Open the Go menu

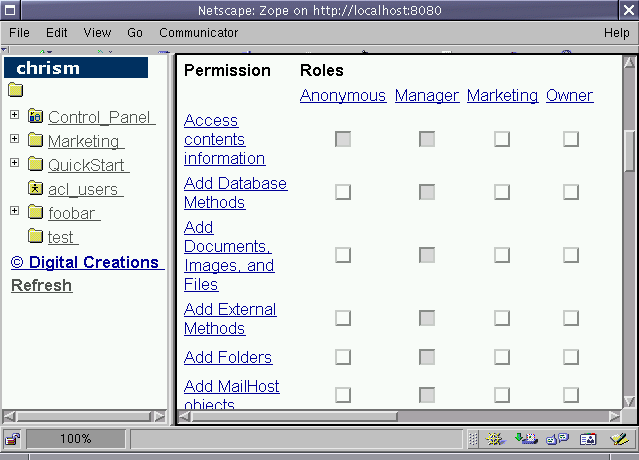click(134, 33)
